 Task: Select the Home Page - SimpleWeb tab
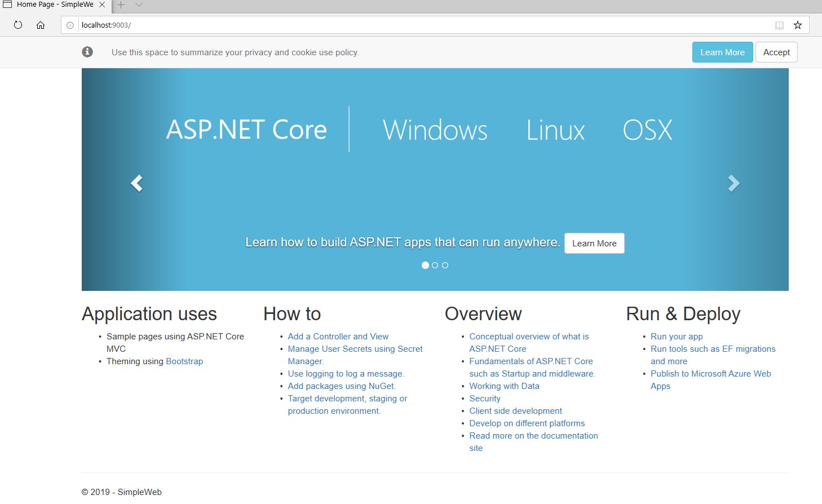[55, 5]
